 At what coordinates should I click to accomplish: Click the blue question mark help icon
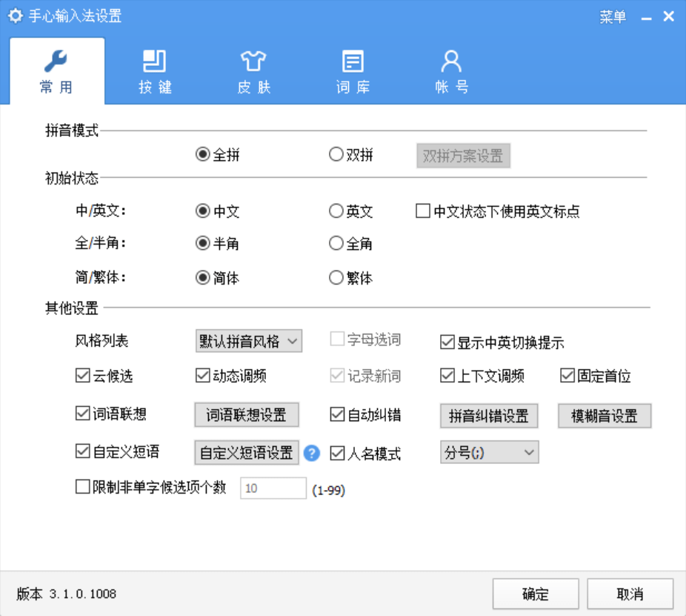click(311, 453)
